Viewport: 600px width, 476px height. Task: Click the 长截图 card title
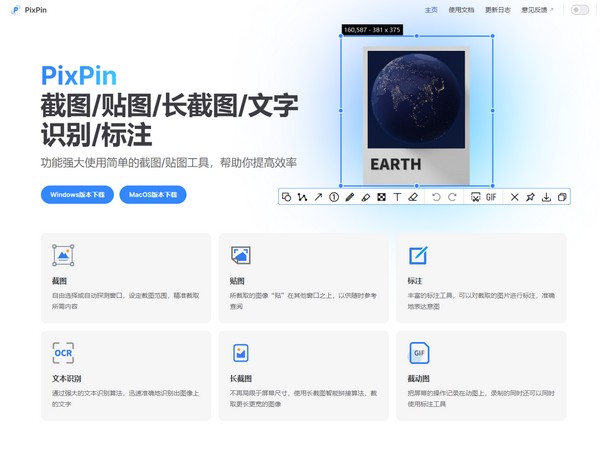tap(241, 378)
